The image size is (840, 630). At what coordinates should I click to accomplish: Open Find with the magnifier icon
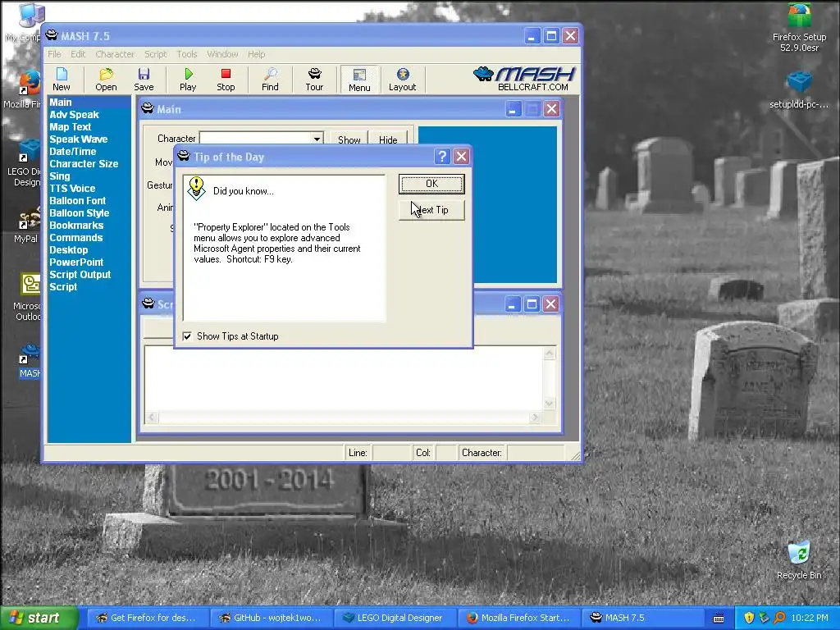[x=270, y=80]
